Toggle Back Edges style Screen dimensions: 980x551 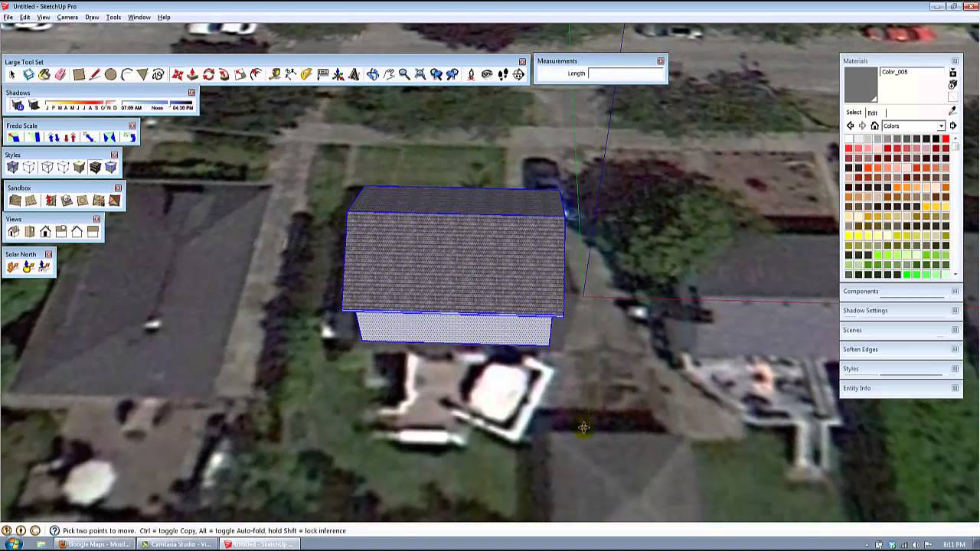point(29,168)
